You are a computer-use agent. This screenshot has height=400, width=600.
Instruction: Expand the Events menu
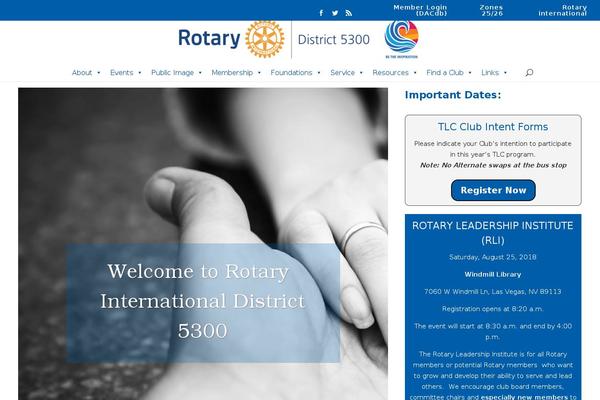pos(126,72)
